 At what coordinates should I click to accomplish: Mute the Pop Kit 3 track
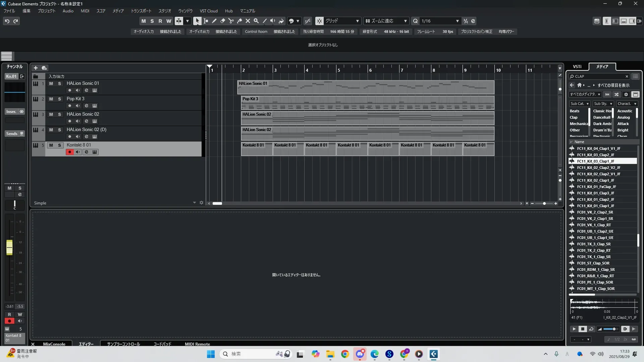pos(51,99)
